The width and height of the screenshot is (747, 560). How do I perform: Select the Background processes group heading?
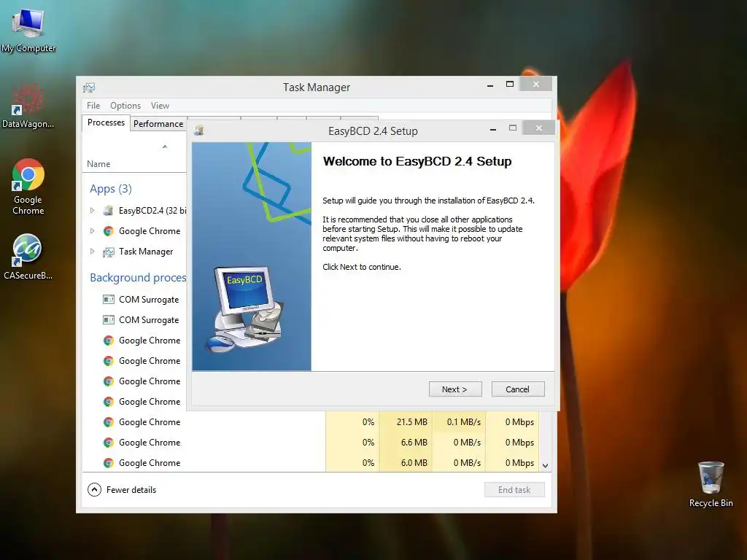(138, 278)
